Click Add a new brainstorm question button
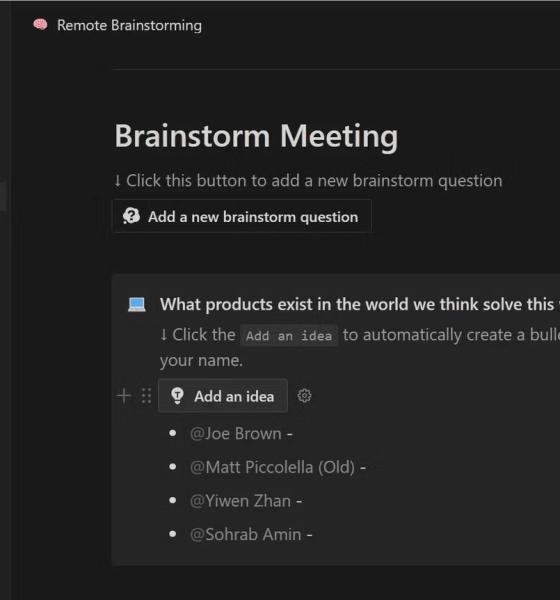560x600 pixels. click(x=242, y=216)
